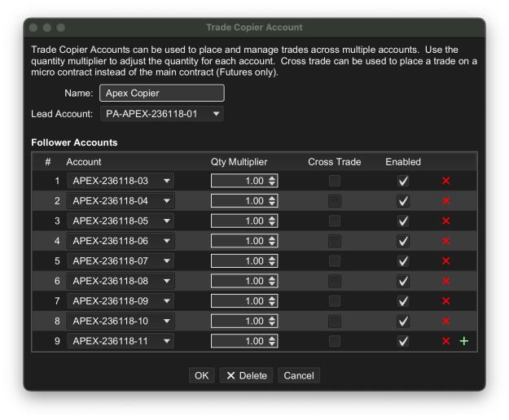
Task: Enable Cross Trade for APEX-236118-08
Action: click(335, 281)
